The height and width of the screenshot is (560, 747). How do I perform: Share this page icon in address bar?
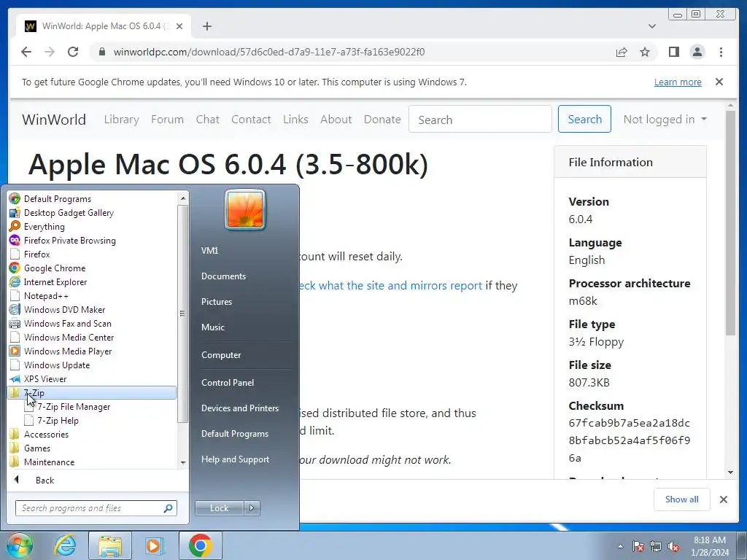click(x=622, y=52)
